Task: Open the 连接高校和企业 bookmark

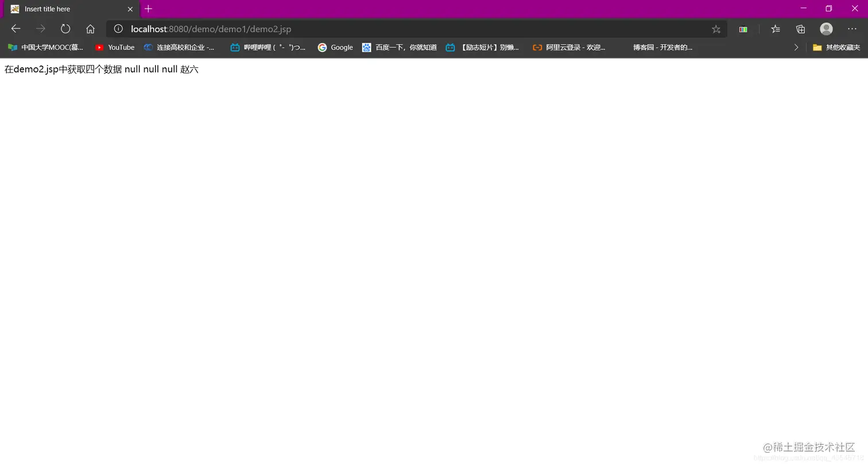Action: 179,47
